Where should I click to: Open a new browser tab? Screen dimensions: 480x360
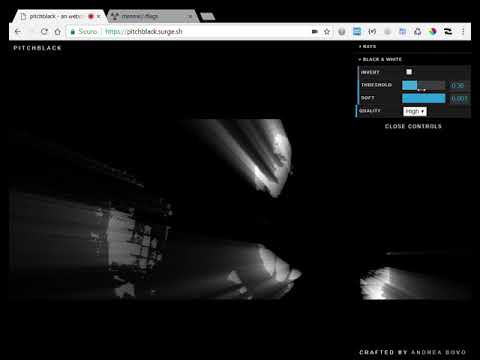point(208,16)
